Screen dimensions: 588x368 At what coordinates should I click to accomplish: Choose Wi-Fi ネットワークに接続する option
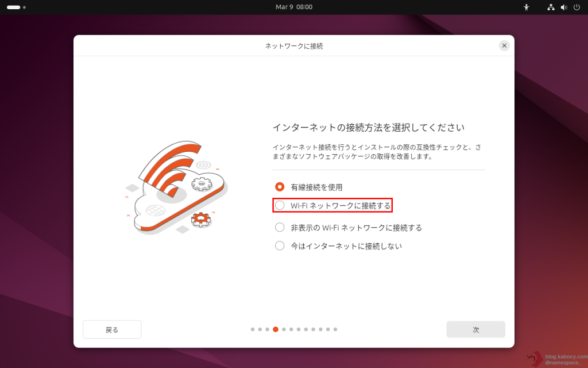(280, 205)
